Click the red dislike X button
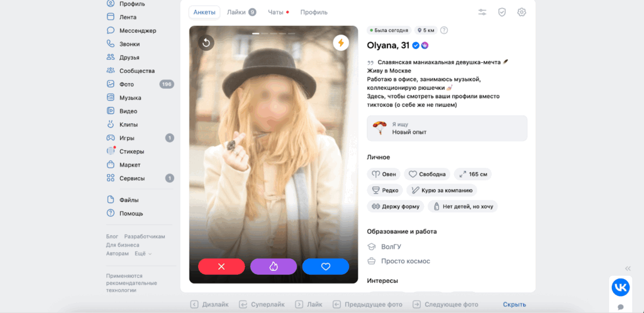Viewport: 644px width, 313px height. [x=221, y=266]
